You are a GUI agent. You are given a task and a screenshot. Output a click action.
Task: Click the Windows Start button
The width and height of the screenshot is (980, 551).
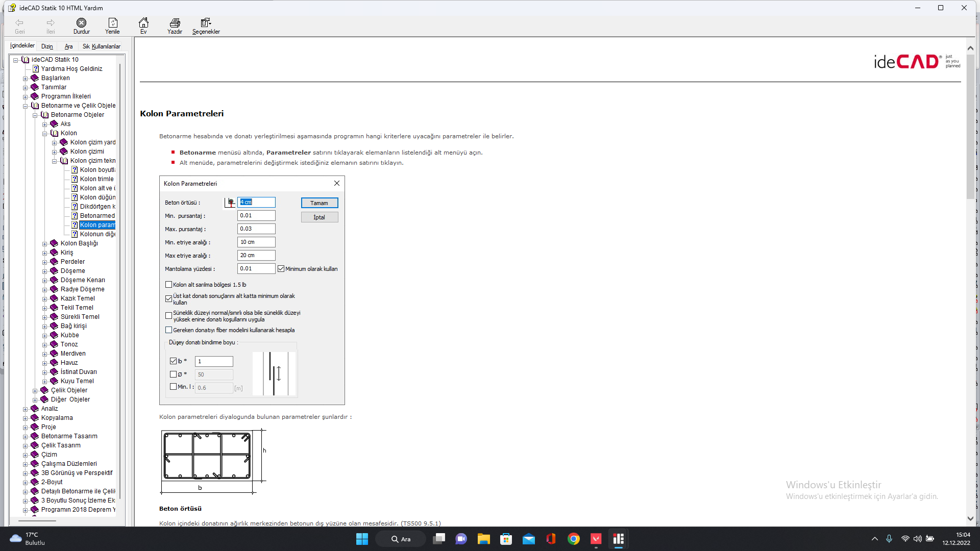[x=362, y=539]
